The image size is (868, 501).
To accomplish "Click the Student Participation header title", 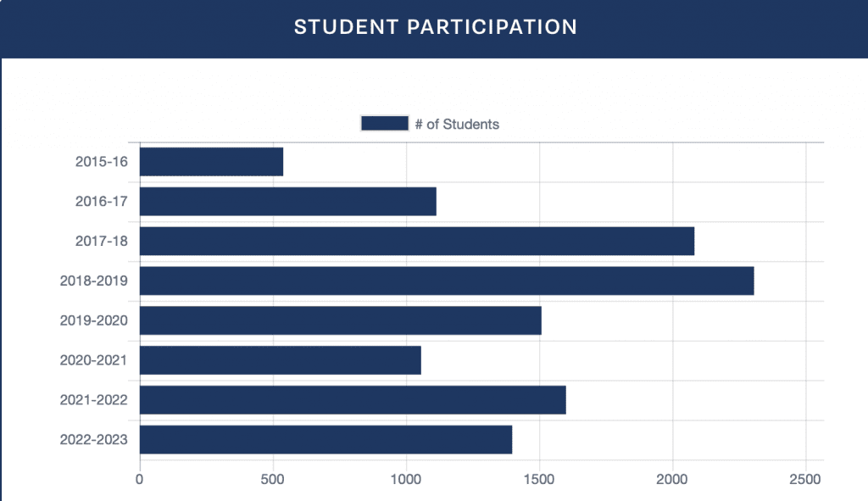I will pyautogui.click(x=435, y=27).
